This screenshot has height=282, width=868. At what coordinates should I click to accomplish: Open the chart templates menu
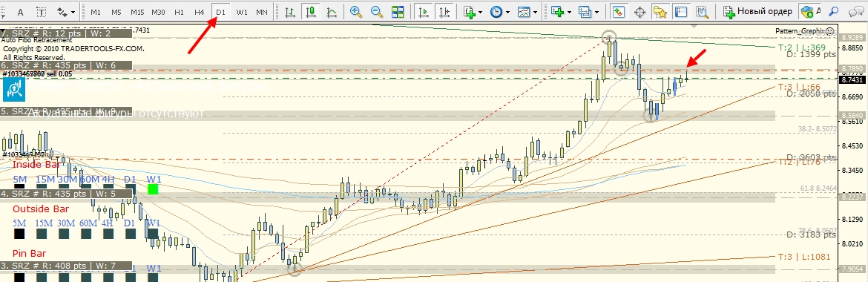tap(525, 11)
